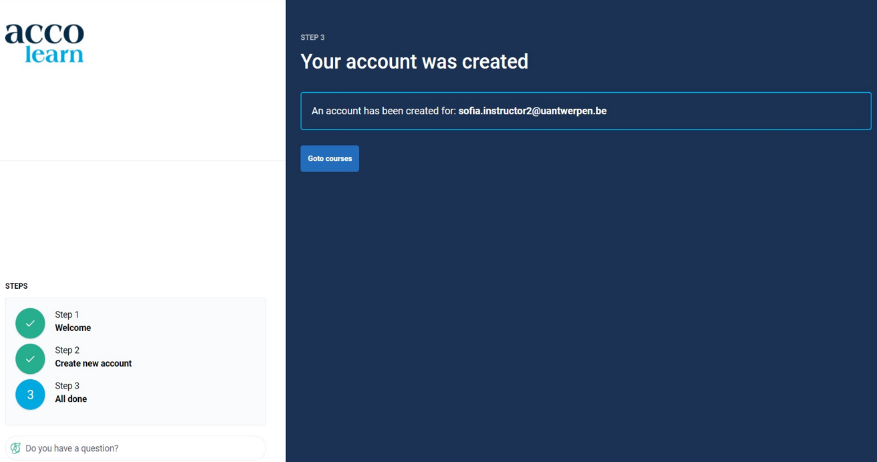
Task: Click the blue Step 3 circle
Action: click(30, 394)
